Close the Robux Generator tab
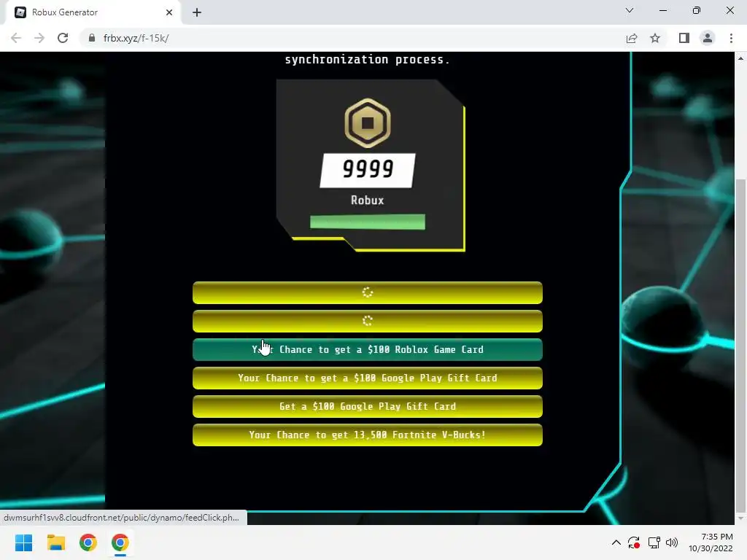Viewport: 747px width, 560px height. click(x=169, y=12)
